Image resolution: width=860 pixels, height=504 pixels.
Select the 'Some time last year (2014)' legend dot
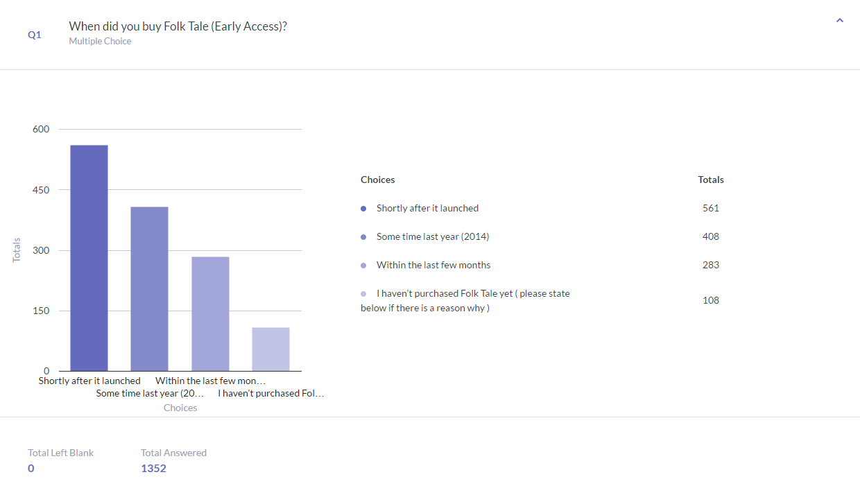(x=363, y=237)
